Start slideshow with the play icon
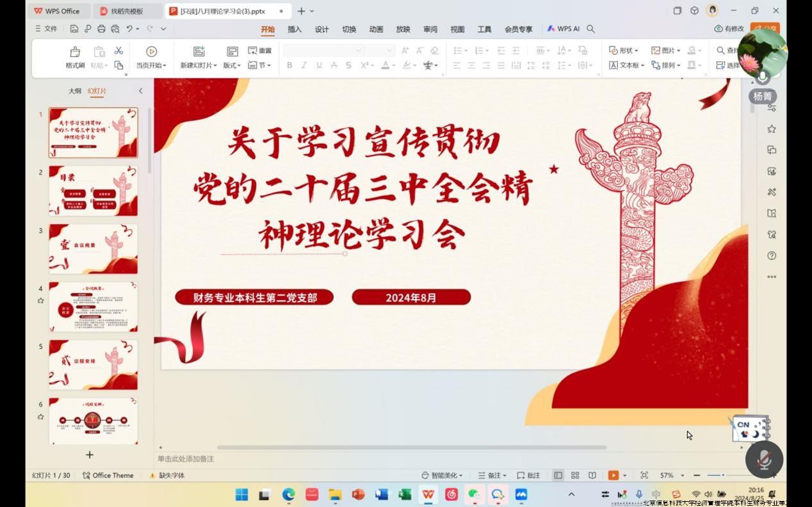 (612, 475)
